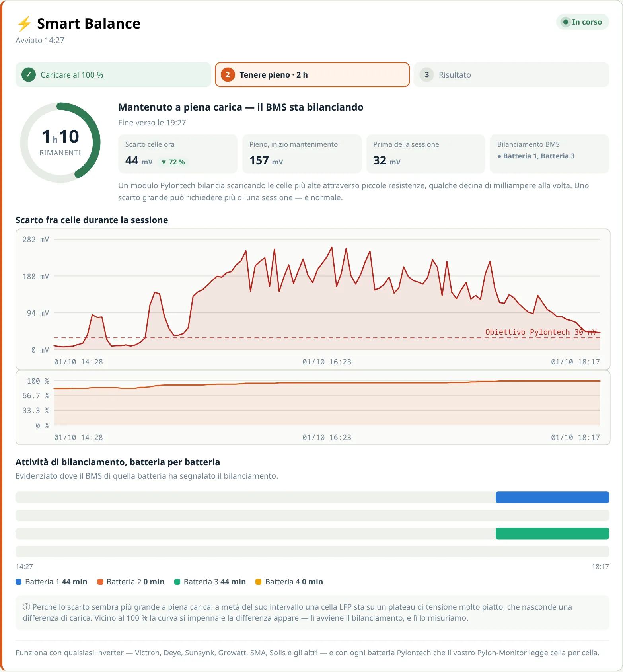Viewport: 623px width, 672px height.
Task: Click Batteria 3 44 min legend entry
Action: click(x=210, y=582)
